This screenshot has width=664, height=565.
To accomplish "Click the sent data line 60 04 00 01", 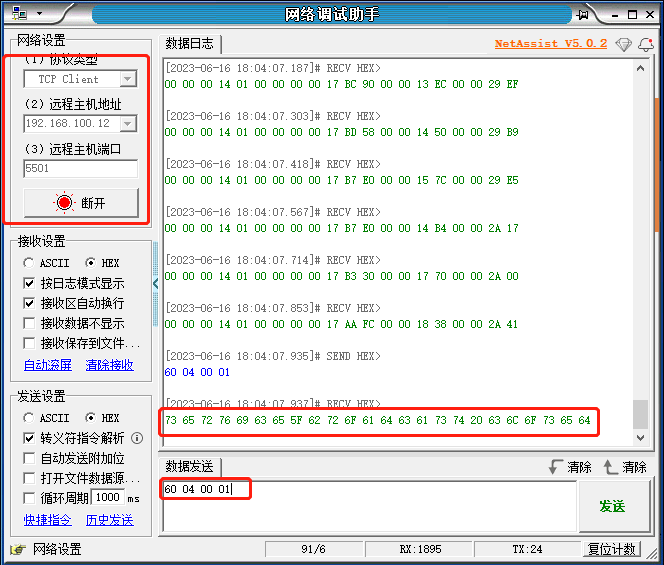I will point(197,372).
